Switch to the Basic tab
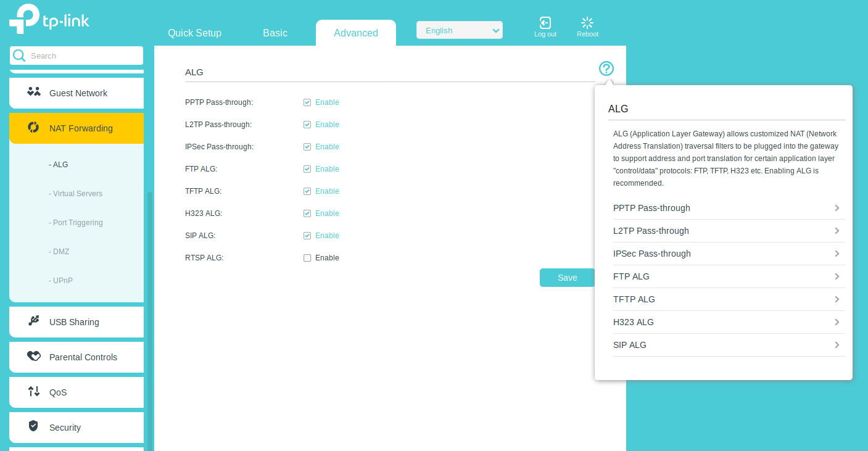 (275, 33)
